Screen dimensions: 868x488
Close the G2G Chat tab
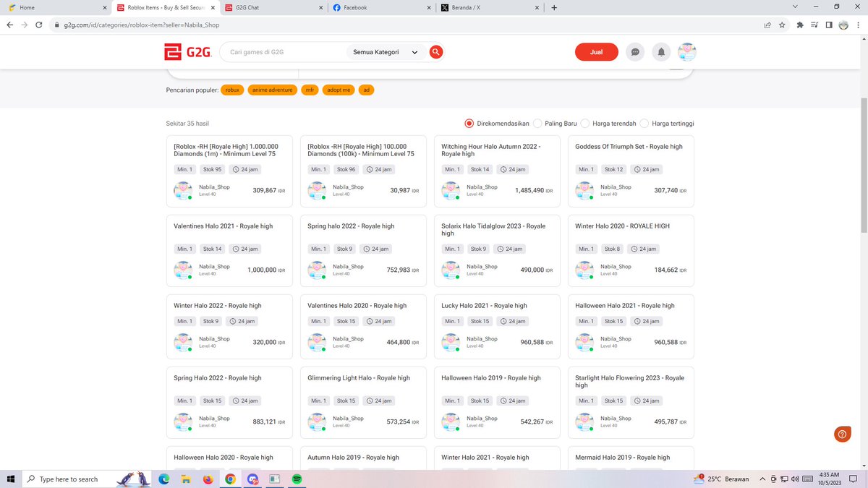click(320, 8)
